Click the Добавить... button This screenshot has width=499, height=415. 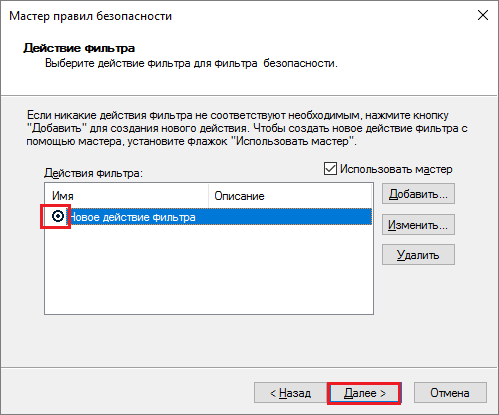tap(418, 194)
